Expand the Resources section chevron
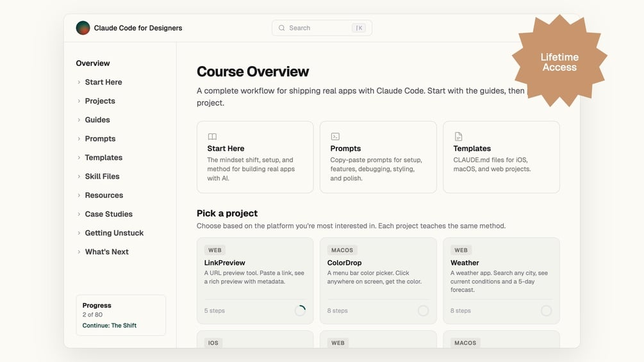644x362 pixels. 79,195
